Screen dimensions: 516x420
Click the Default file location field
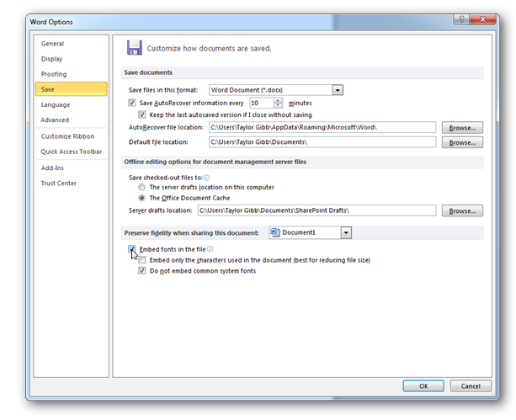[x=322, y=142]
